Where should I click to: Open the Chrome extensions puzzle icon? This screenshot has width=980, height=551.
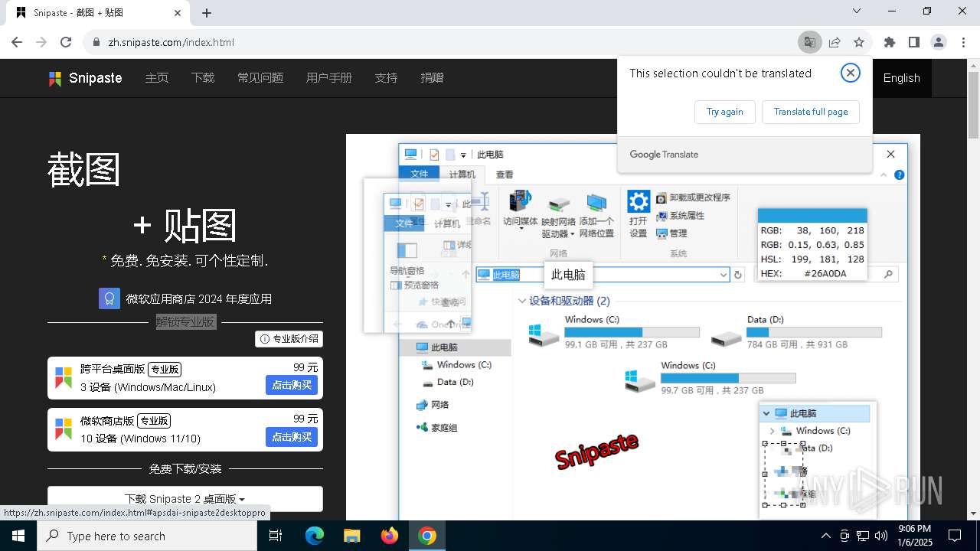click(890, 42)
